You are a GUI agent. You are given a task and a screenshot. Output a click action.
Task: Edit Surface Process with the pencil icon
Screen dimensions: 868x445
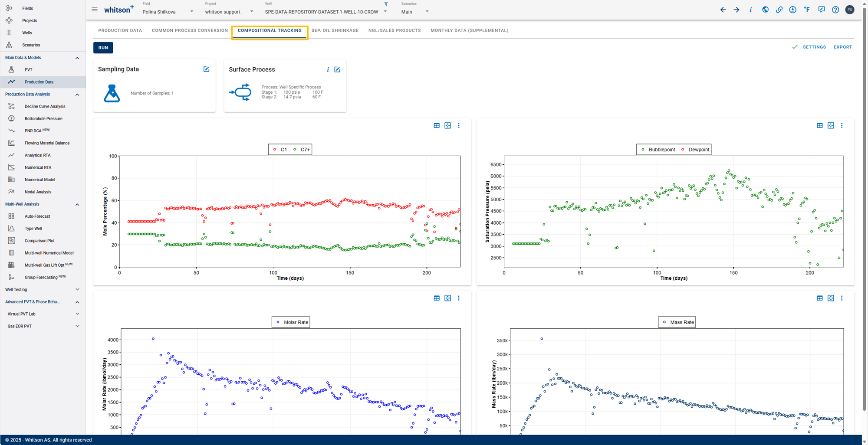(x=337, y=69)
